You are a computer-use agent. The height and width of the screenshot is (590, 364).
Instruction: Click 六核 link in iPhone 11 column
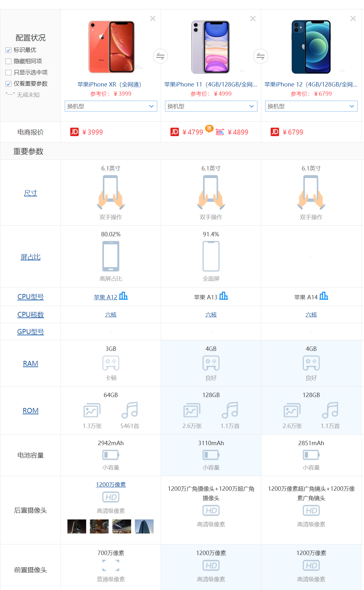(211, 315)
